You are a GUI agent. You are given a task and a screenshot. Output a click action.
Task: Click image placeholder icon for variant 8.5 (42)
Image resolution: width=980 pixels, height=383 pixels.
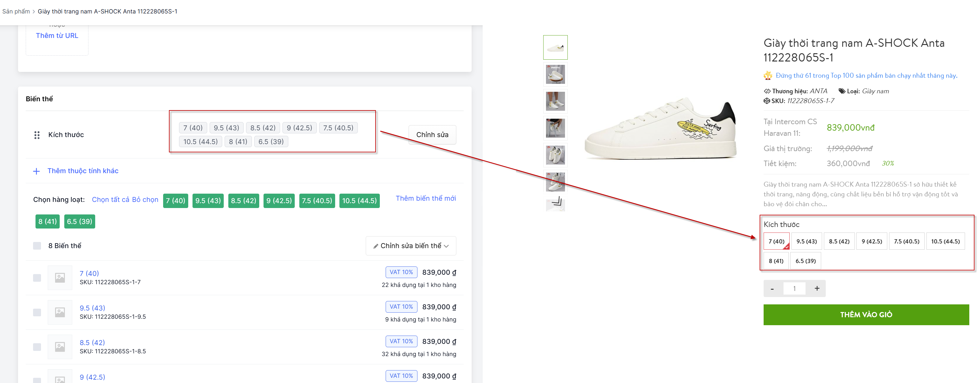[x=60, y=347]
